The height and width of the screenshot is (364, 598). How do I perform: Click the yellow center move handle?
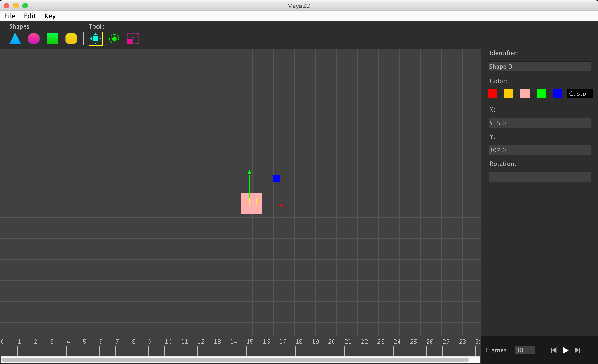coord(253,202)
